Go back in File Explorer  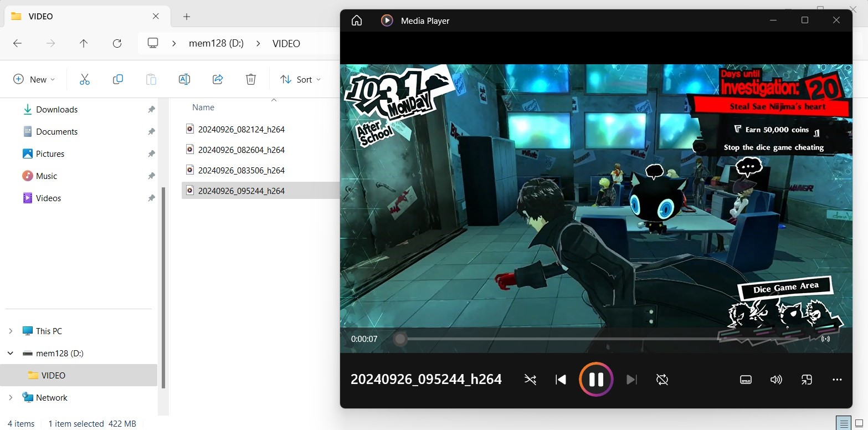(17, 43)
